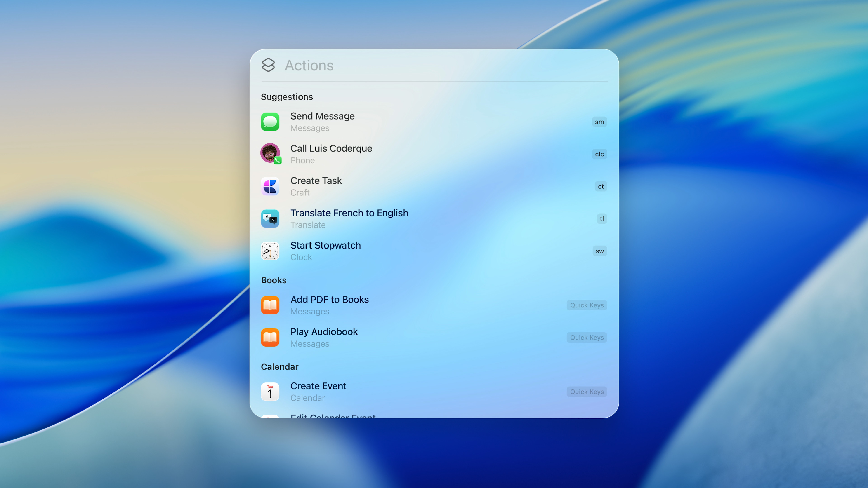
Task: Choose Translate French to English
Action: click(x=349, y=213)
